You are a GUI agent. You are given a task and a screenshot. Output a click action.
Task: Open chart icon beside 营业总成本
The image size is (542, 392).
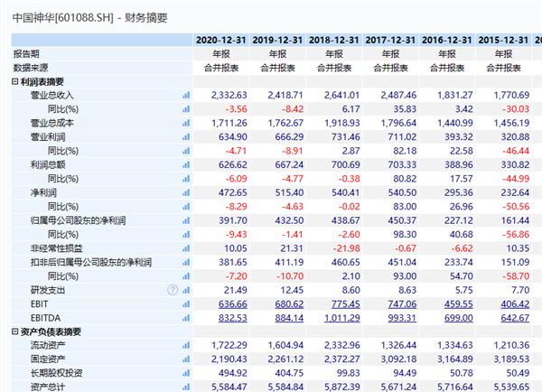[x=186, y=123]
